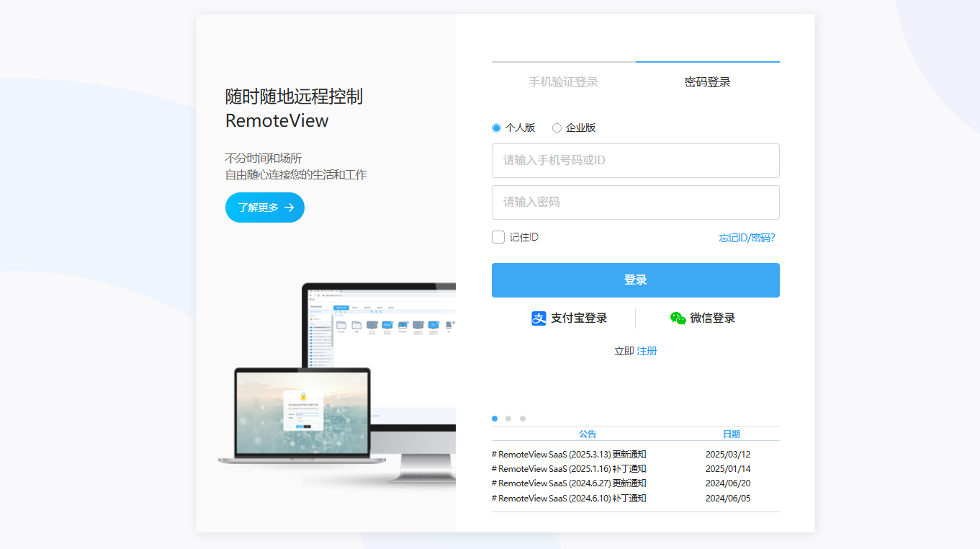Focus the phone number or ID field
Image resolution: width=980 pixels, height=549 pixels.
click(636, 161)
